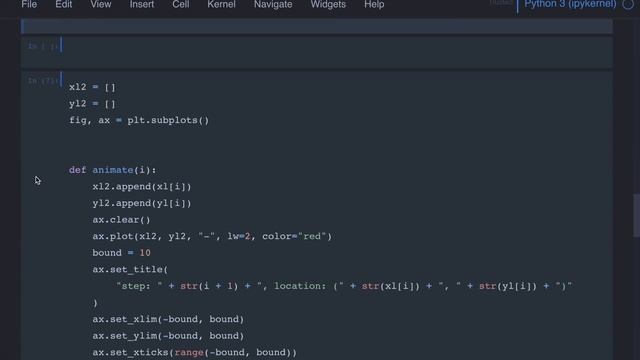This screenshot has width=640, height=360.
Task: Click the notebook vertical scrollbar thumb
Action: click(636, 215)
